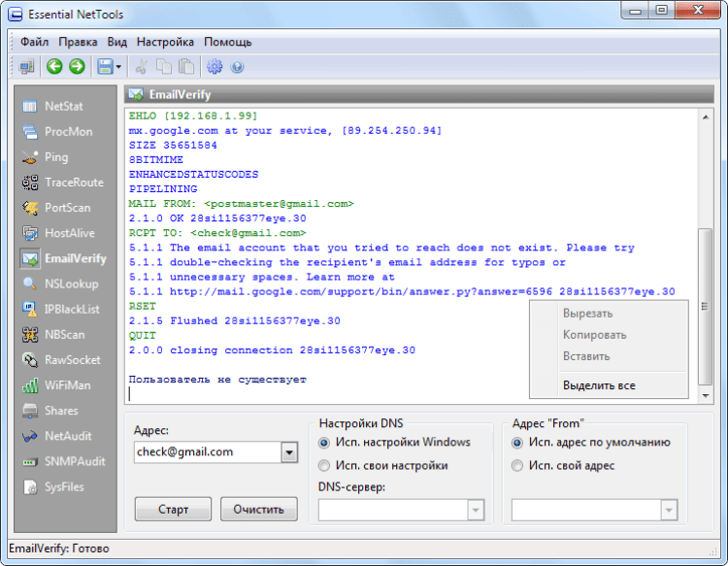The height and width of the screenshot is (566, 728).
Task: Open TraceRoute from the sidebar
Action: tap(62, 183)
